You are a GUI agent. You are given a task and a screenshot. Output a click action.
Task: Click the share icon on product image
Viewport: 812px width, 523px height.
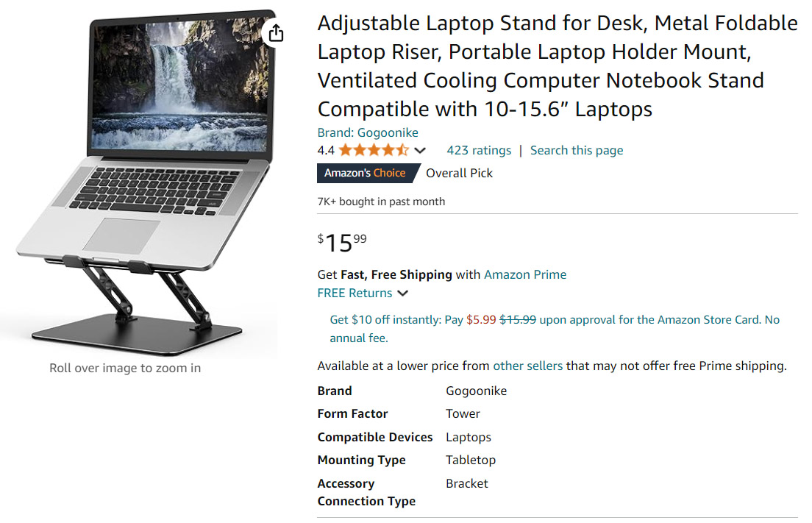pos(276,32)
